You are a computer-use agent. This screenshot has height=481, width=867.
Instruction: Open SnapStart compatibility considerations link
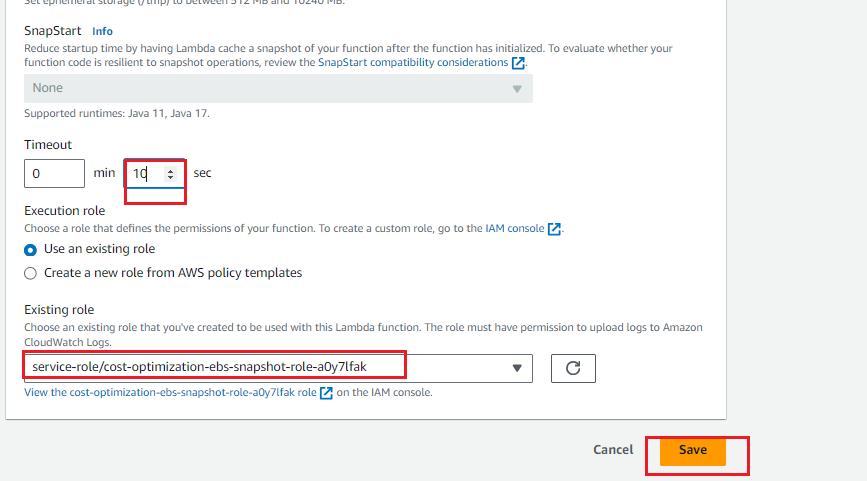(413, 62)
